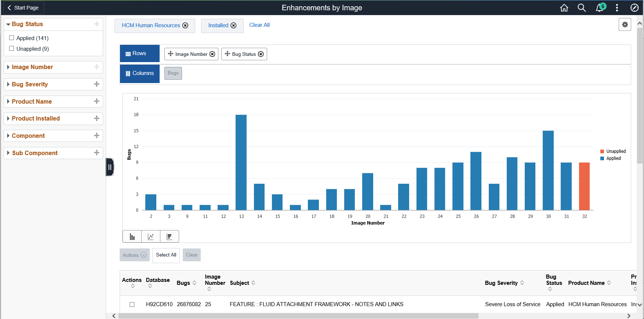Click the NavBar compass icon
The width and height of the screenshot is (644, 319).
coord(634,8)
